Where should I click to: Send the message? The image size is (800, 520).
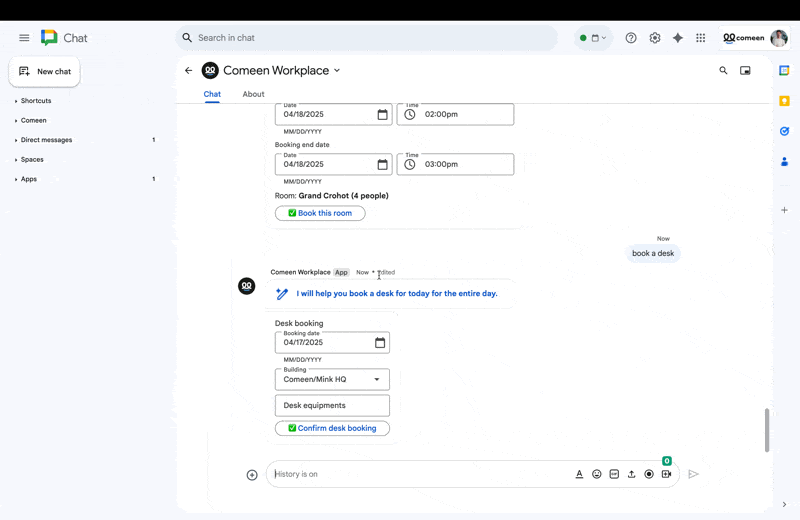(693, 474)
